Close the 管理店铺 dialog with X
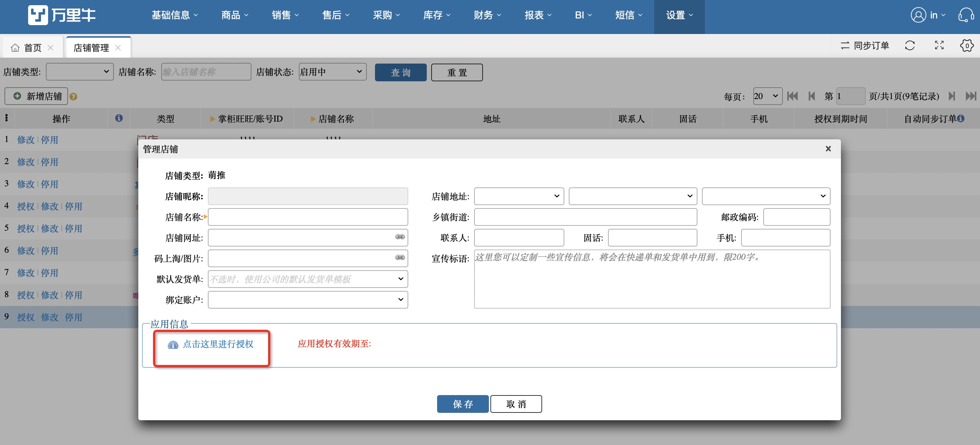Image resolution: width=980 pixels, height=445 pixels. (x=828, y=149)
